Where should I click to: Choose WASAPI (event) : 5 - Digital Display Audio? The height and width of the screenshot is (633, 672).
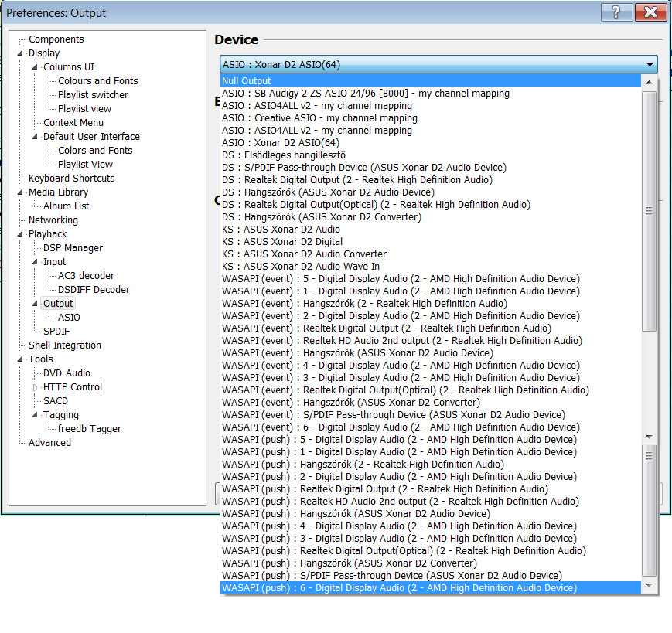tap(431, 279)
